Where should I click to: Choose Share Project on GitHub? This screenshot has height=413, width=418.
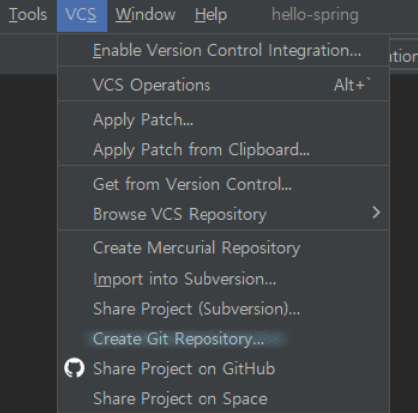[x=223, y=369]
